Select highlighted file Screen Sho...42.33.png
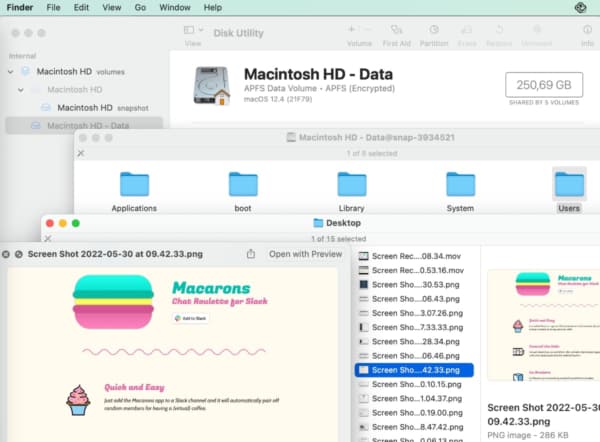Viewport: 600px width, 442px height. pyautogui.click(x=414, y=370)
